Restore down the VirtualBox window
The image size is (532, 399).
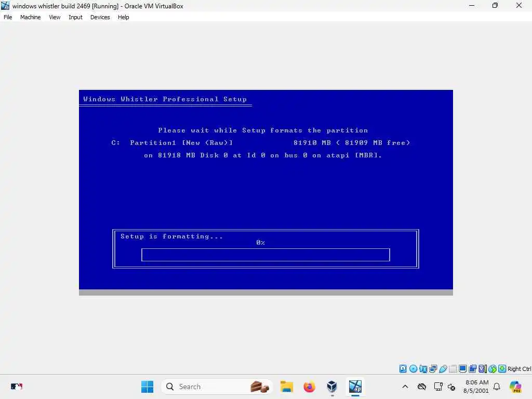(x=495, y=6)
